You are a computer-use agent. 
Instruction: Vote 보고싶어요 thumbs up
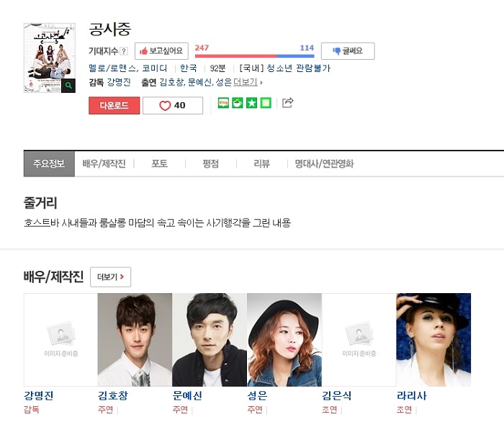click(x=161, y=51)
